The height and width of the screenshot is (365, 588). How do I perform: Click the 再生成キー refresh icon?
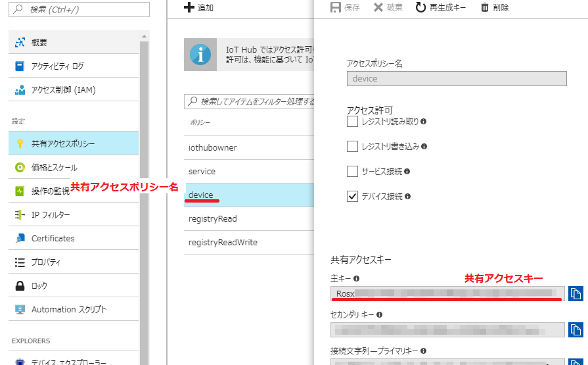tap(420, 7)
